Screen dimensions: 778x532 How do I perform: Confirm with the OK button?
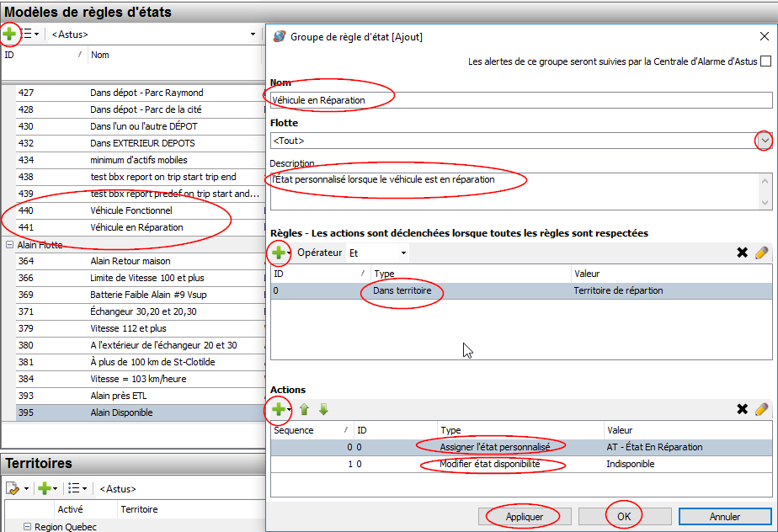point(624,517)
